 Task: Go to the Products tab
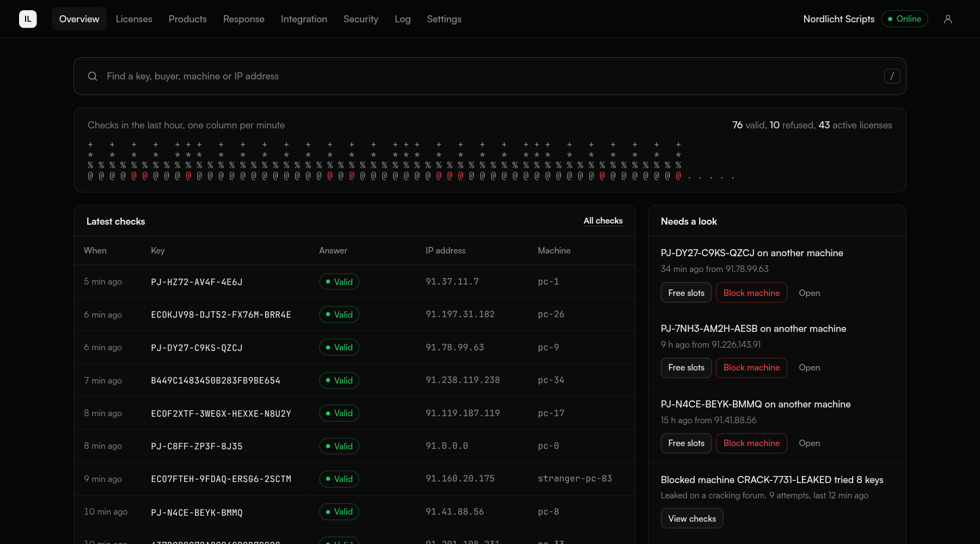point(188,19)
